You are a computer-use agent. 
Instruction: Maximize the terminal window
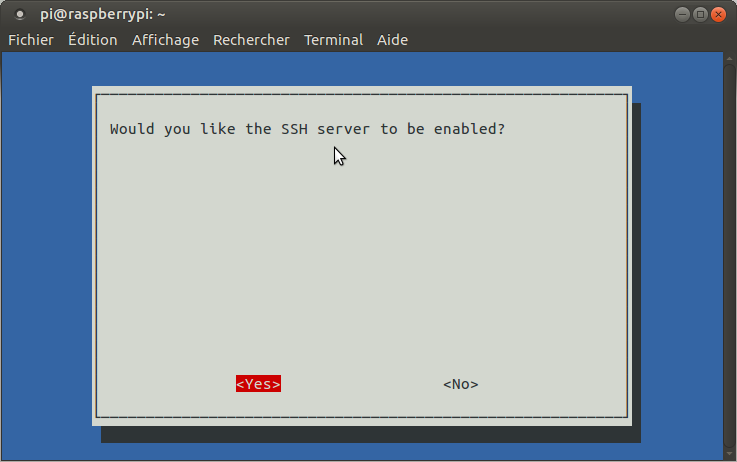tap(700, 15)
